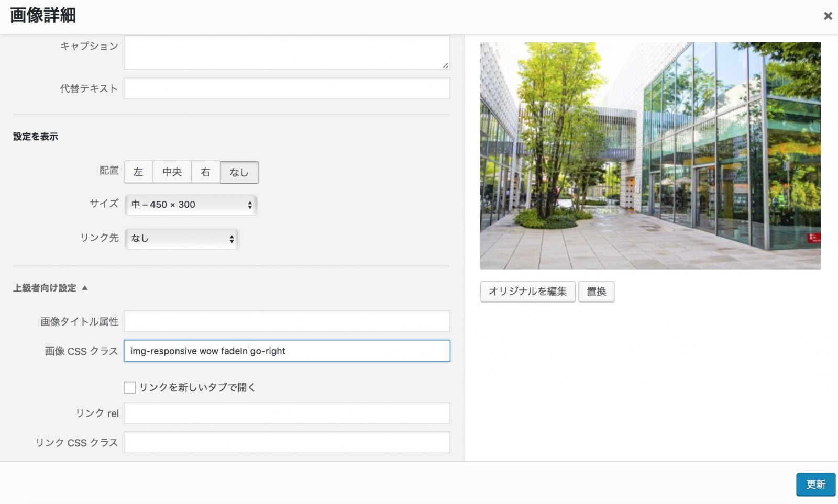Focus the リンク CSS クラス input field
This screenshot has height=504, width=838.
(286, 442)
